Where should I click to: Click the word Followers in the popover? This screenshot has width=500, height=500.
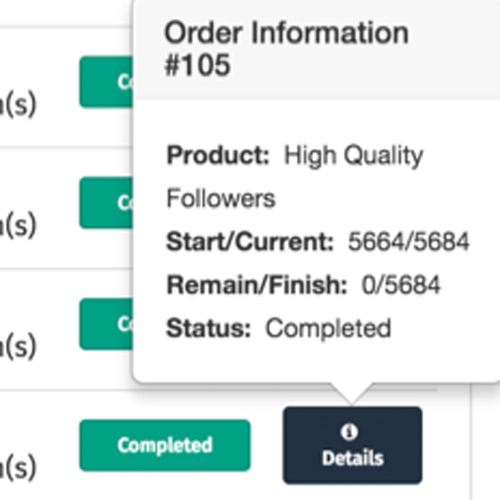coord(221,199)
